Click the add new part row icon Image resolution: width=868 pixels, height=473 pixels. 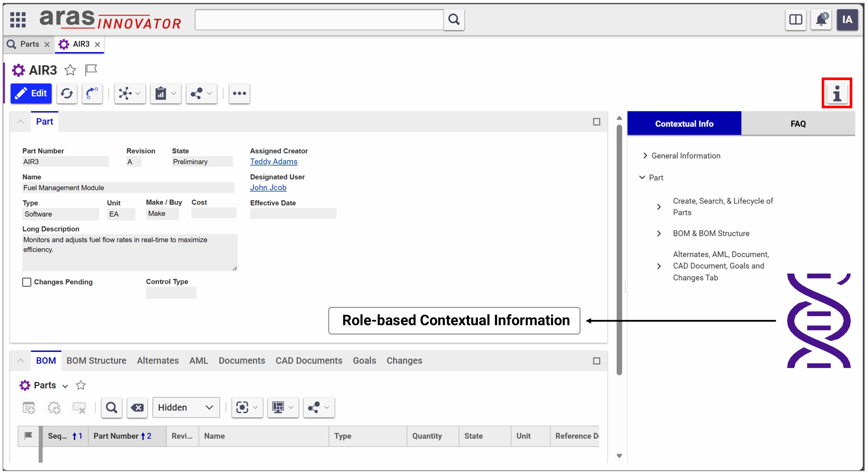tap(28, 407)
